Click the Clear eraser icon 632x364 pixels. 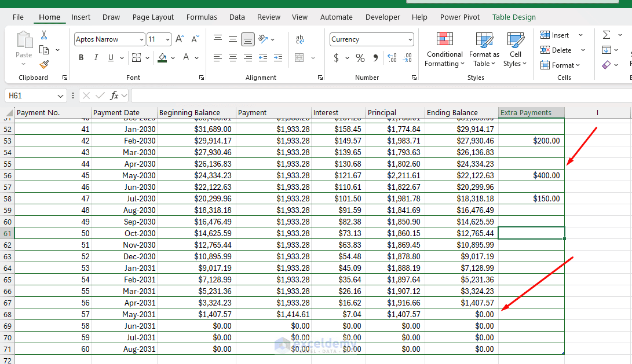point(606,64)
